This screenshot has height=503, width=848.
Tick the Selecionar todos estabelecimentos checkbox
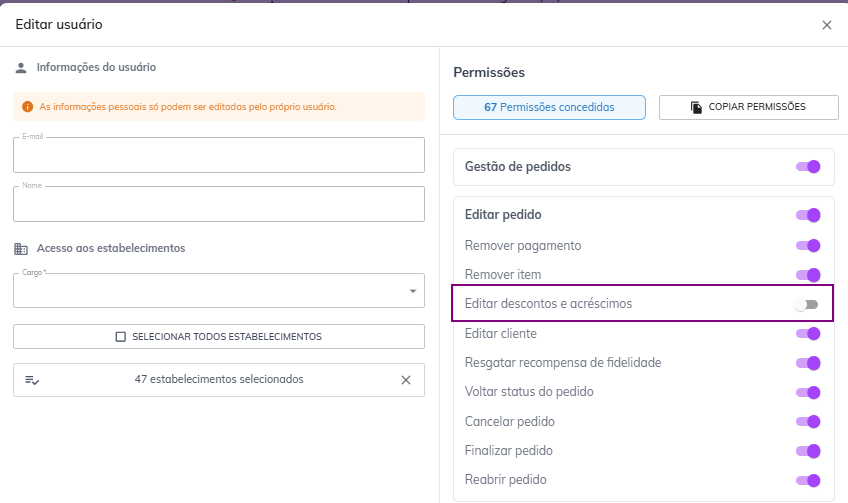coord(121,337)
